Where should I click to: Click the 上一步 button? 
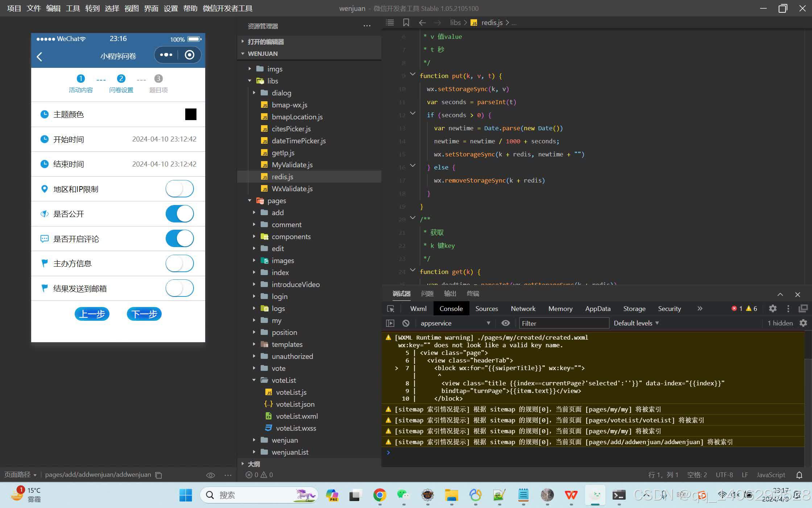click(x=92, y=314)
